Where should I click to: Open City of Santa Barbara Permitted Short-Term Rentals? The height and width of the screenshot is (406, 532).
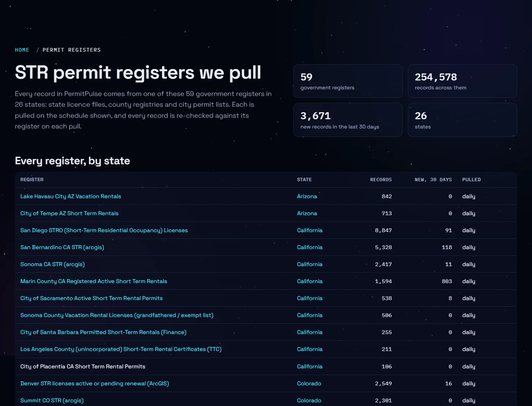(x=103, y=332)
